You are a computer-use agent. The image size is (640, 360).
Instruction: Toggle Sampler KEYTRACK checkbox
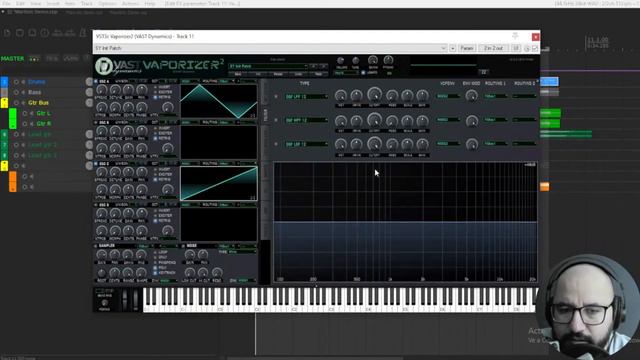click(155, 273)
